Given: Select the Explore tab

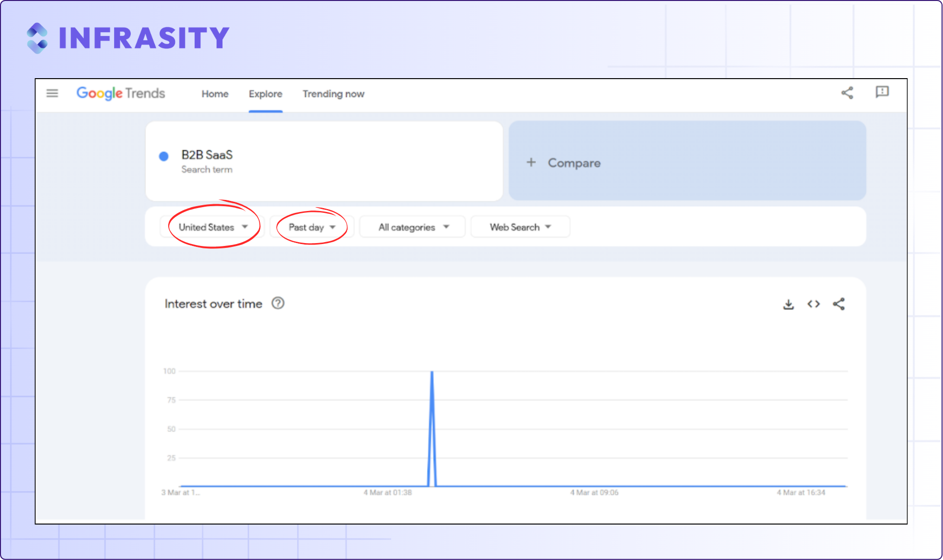Looking at the screenshot, I should click(x=266, y=94).
